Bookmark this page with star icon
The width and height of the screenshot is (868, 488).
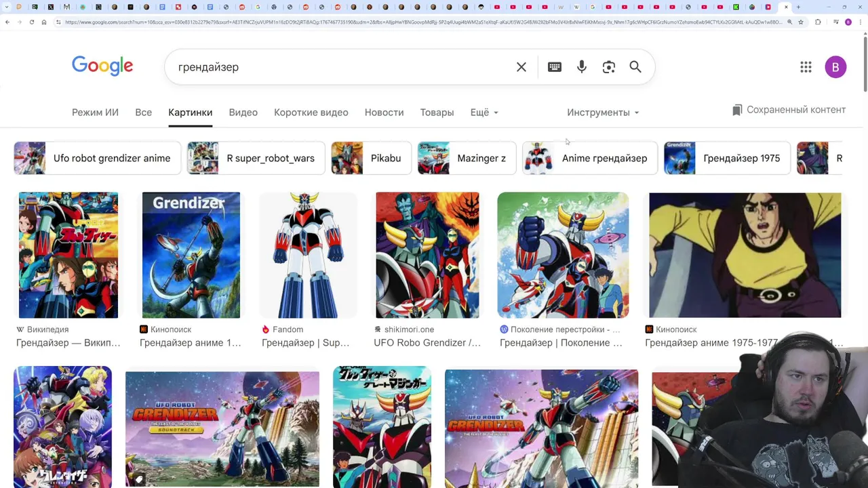pyautogui.click(x=801, y=22)
